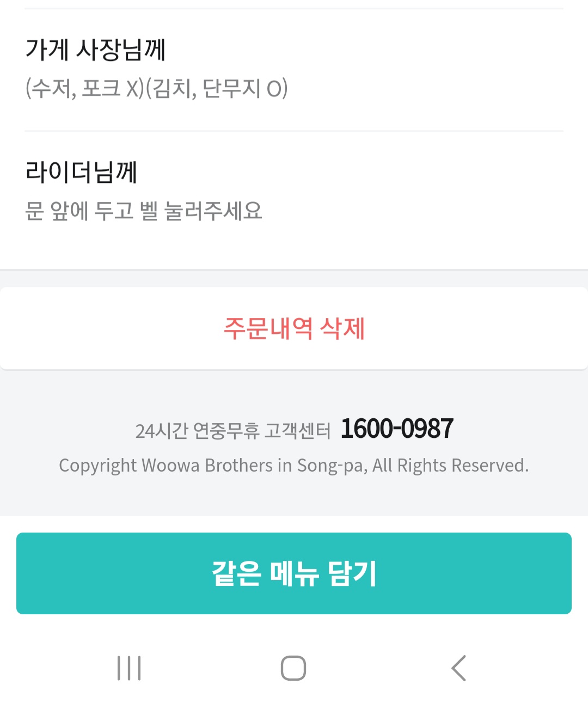Call customer center number 1600-0987

coord(397,429)
